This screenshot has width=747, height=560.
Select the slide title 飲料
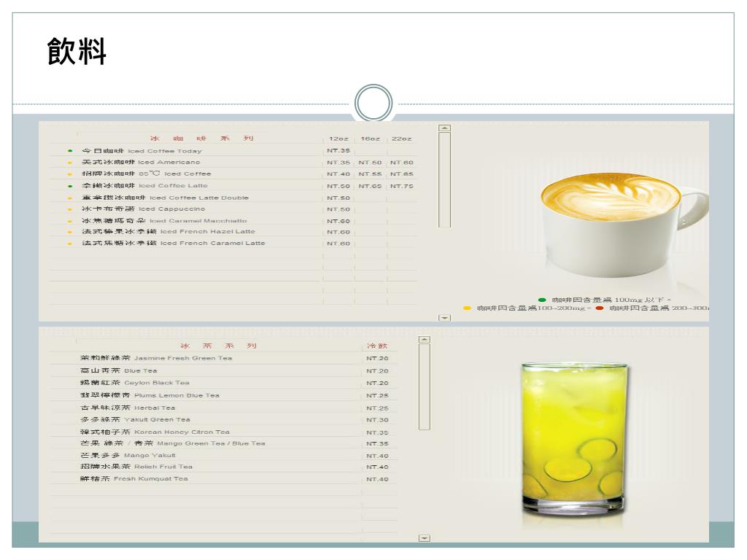(x=77, y=51)
